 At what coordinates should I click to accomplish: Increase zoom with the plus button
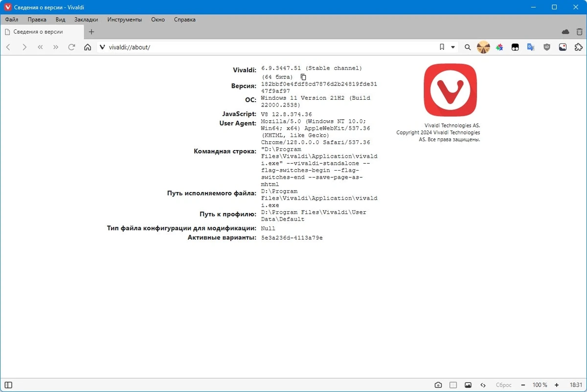click(x=557, y=385)
